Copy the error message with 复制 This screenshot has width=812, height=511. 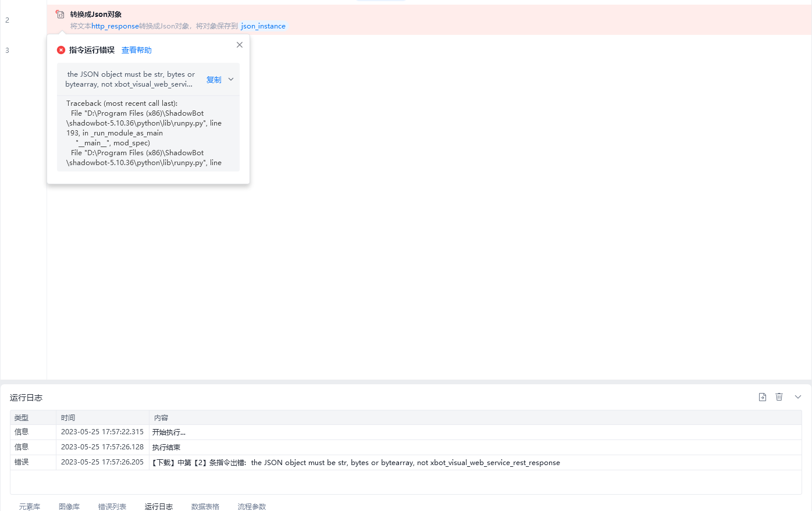(x=214, y=80)
